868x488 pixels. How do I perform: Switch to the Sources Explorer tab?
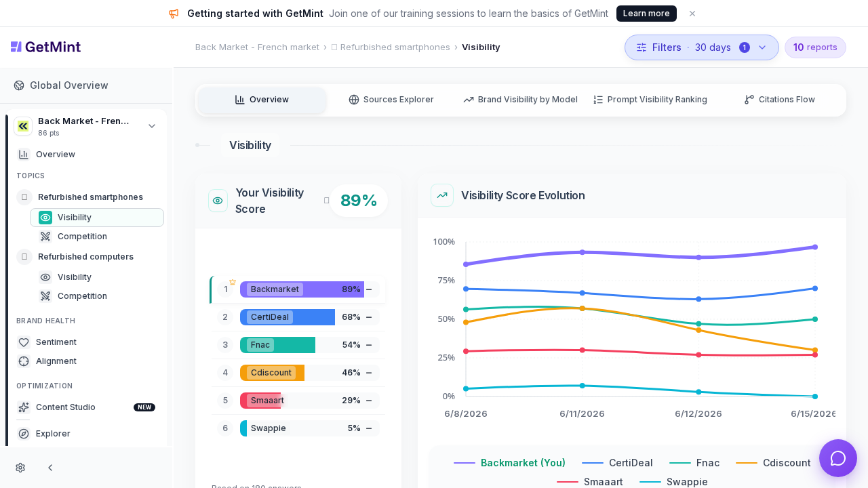click(x=391, y=100)
